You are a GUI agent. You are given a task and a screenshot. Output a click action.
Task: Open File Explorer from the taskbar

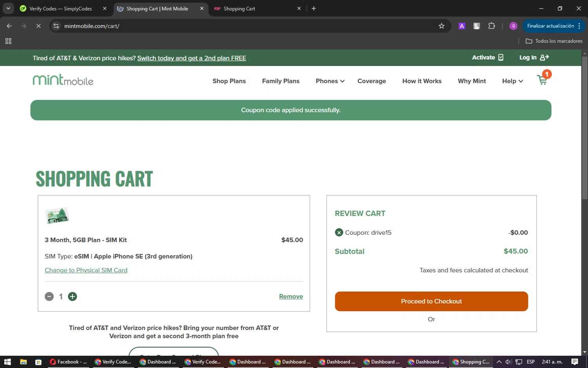click(x=23, y=362)
